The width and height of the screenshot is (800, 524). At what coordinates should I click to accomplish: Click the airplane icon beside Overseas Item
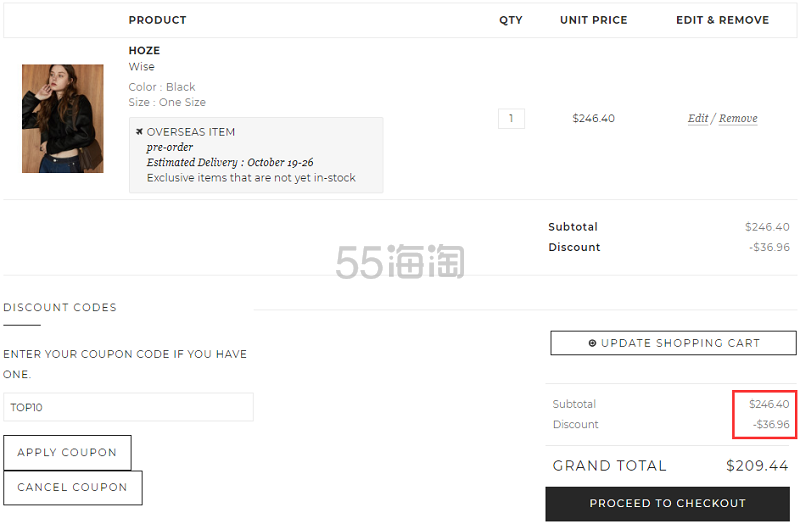[140, 132]
